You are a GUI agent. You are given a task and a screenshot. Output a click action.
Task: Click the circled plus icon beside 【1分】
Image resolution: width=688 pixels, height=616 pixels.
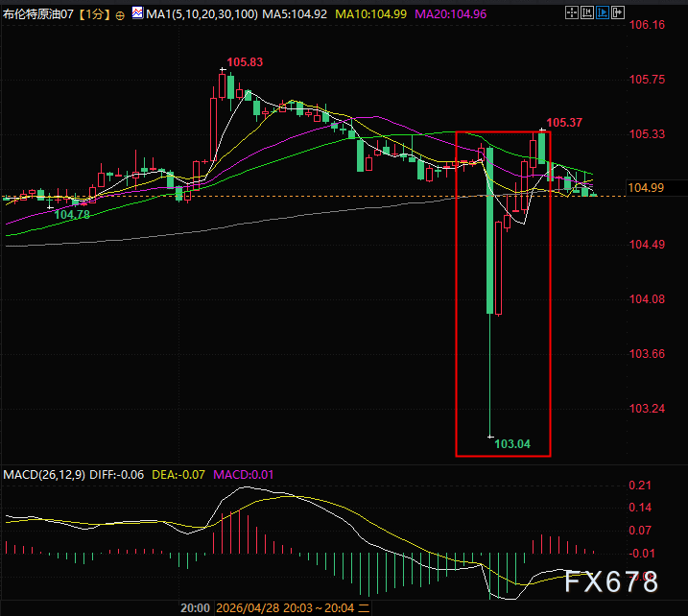120,15
